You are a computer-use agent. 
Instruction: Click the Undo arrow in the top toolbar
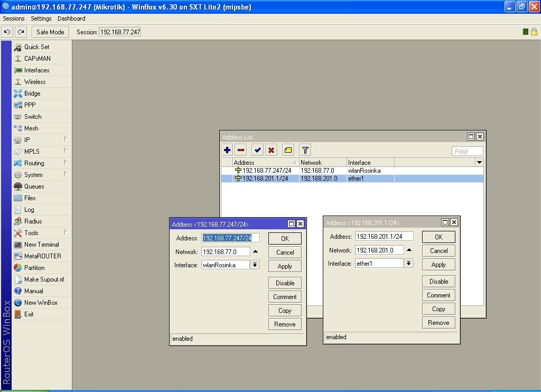tap(7, 32)
